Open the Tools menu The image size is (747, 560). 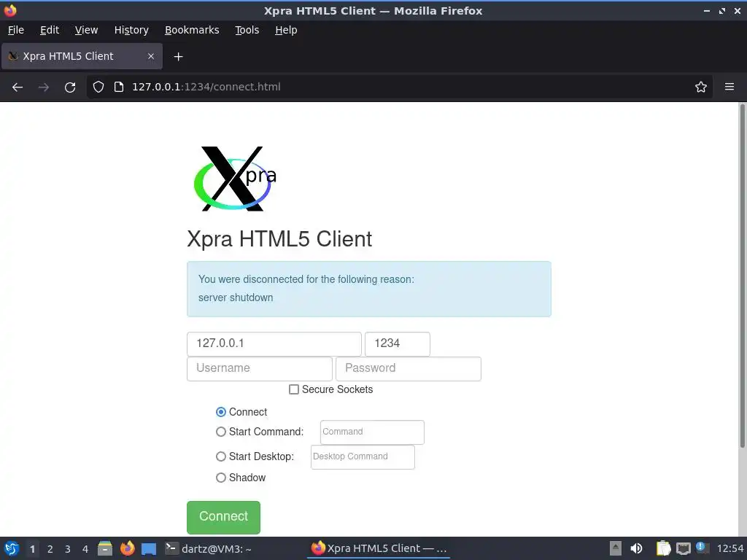click(247, 30)
